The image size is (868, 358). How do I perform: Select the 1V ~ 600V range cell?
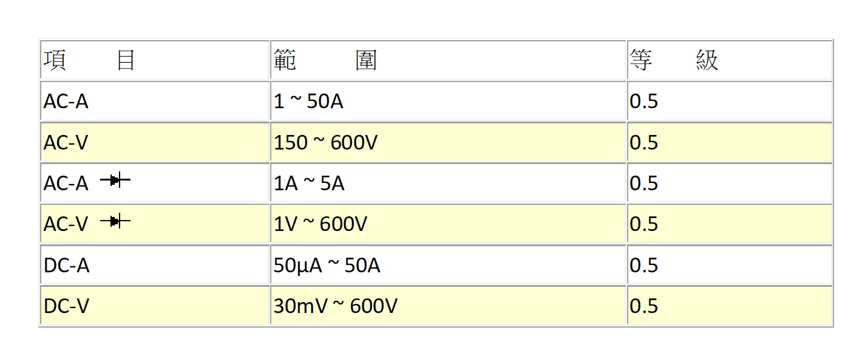[x=448, y=224]
